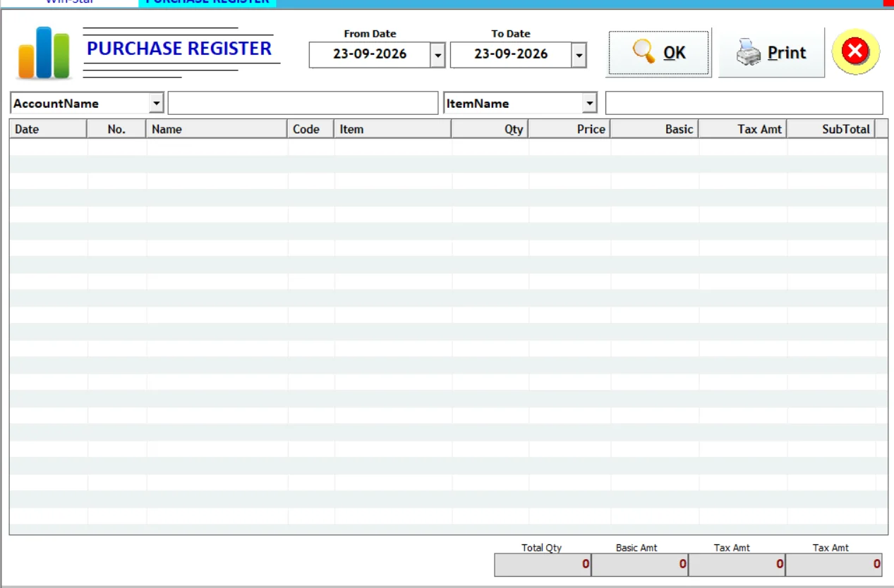Click the Tax Amt column header
This screenshot has height=588, width=894.
(x=742, y=129)
